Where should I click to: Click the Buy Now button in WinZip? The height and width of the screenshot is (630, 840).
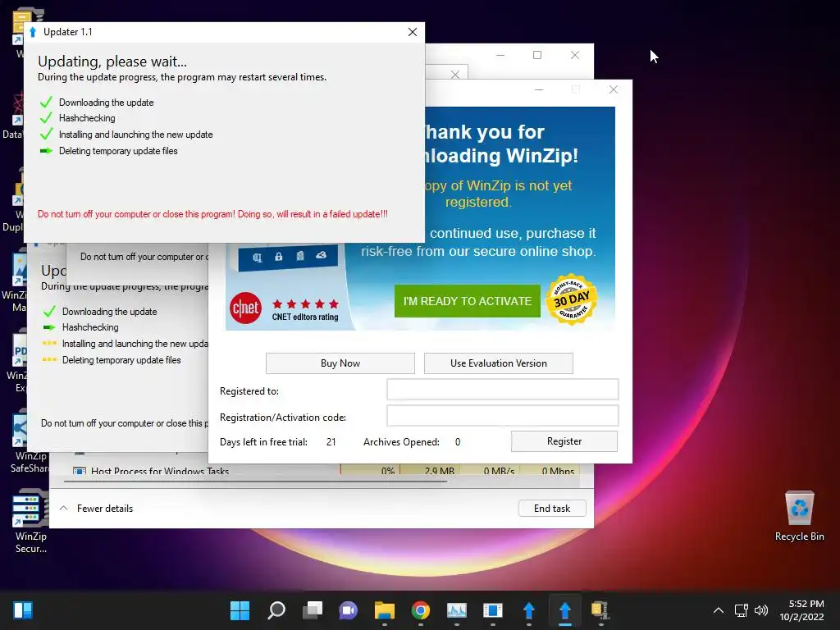pyautogui.click(x=340, y=363)
